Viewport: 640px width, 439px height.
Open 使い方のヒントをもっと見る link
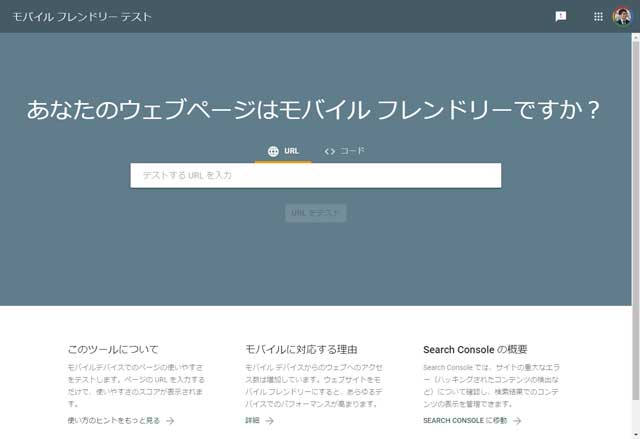click(x=121, y=421)
